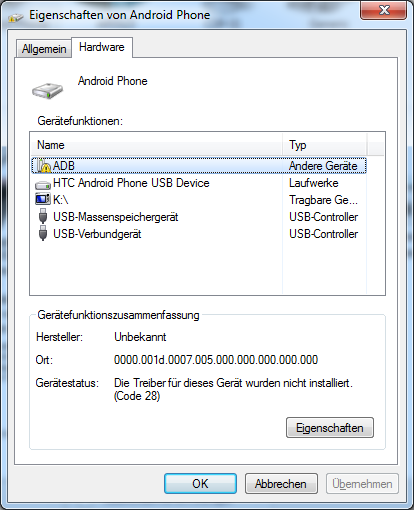Sort the list by Name column

[x=157, y=145]
